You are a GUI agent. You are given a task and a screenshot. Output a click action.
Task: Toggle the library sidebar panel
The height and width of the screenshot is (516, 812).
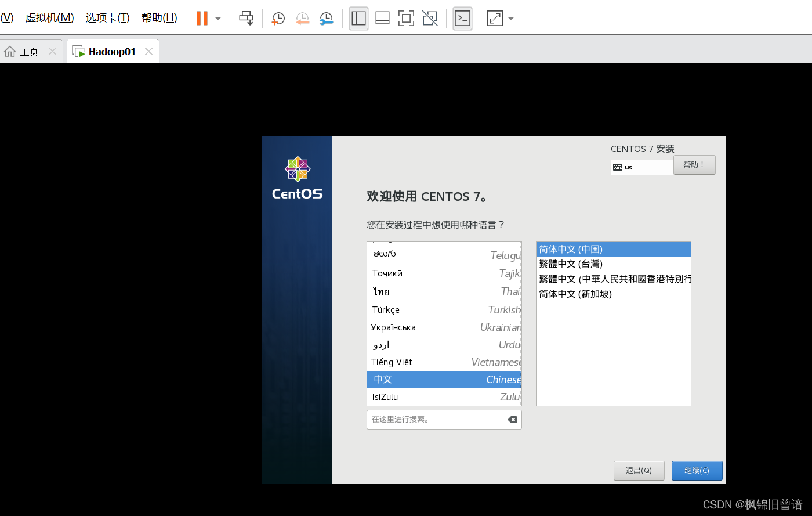(358, 18)
